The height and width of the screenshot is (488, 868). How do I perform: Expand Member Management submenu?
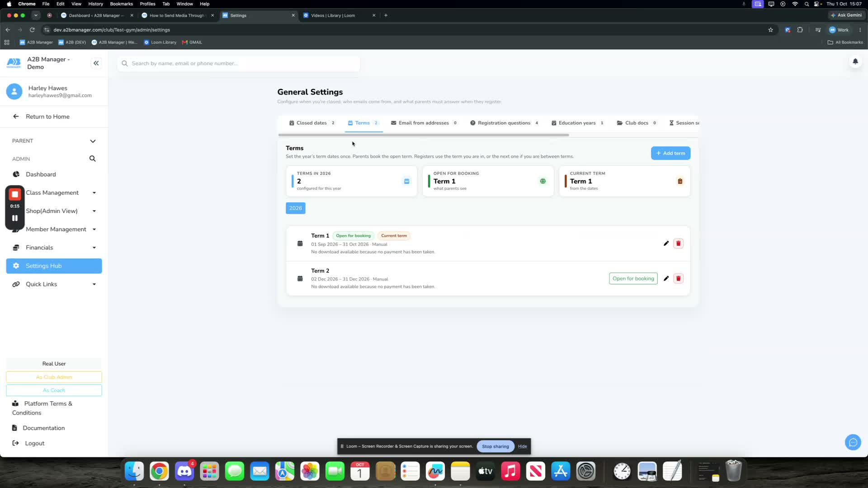point(94,230)
